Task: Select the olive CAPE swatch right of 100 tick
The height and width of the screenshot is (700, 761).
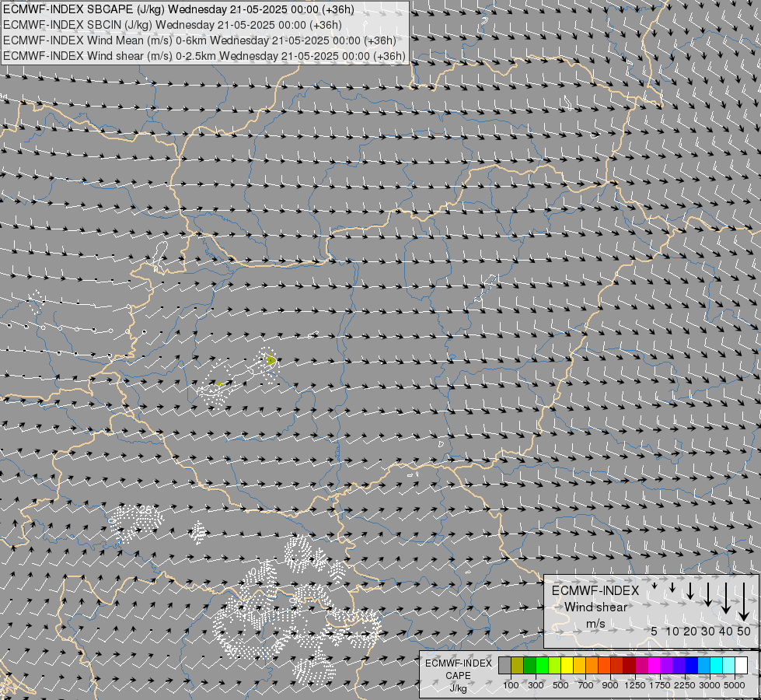Action: [x=518, y=665]
